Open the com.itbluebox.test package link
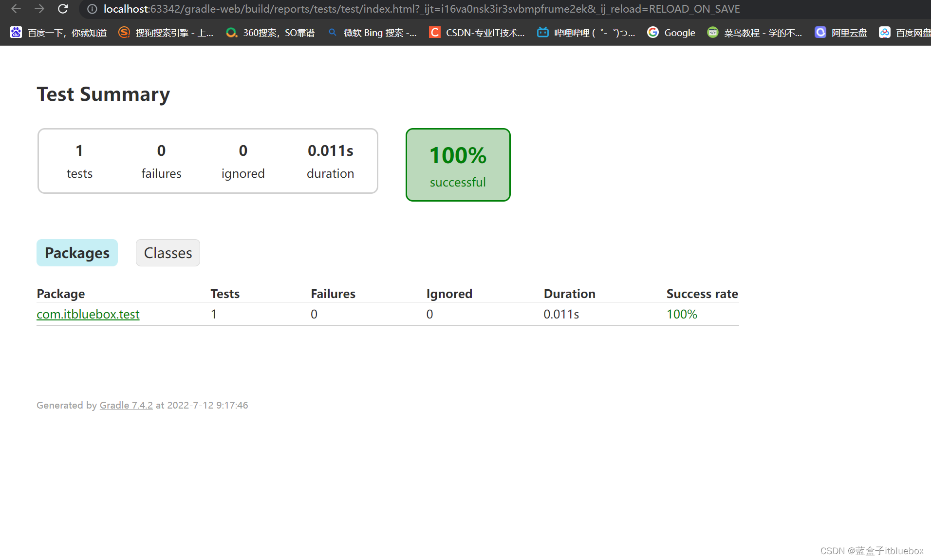931x560 pixels. point(88,314)
